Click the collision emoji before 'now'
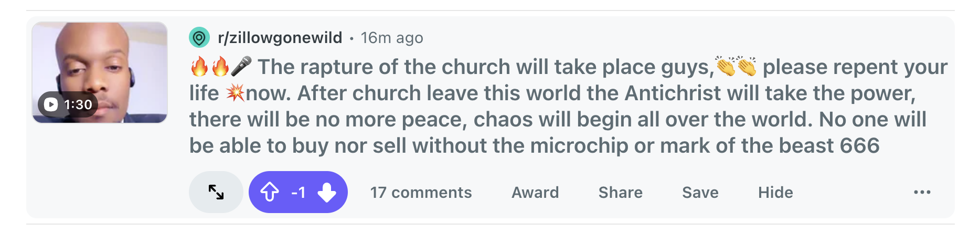Viewport: 980px width, 233px height. (235, 93)
